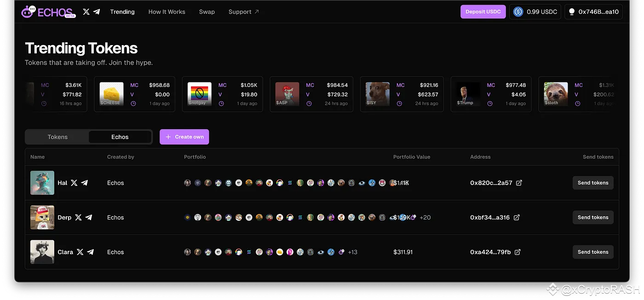Click the first token icon in Derp's portfolio
644x300 pixels.
(x=187, y=217)
